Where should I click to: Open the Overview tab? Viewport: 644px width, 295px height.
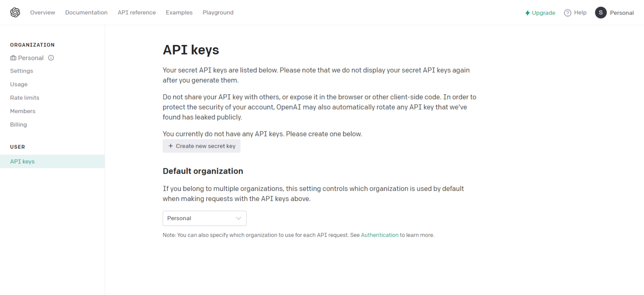click(x=42, y=13)
